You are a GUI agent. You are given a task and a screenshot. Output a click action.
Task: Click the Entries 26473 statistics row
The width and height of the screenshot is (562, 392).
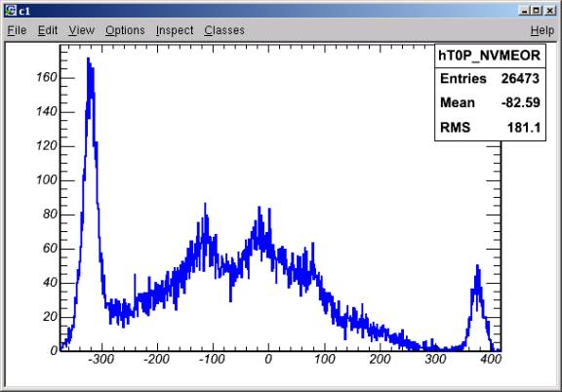click(490, 78)
